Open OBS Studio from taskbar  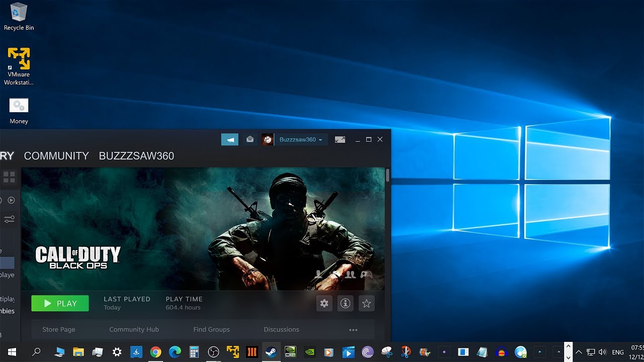point(213,352)
